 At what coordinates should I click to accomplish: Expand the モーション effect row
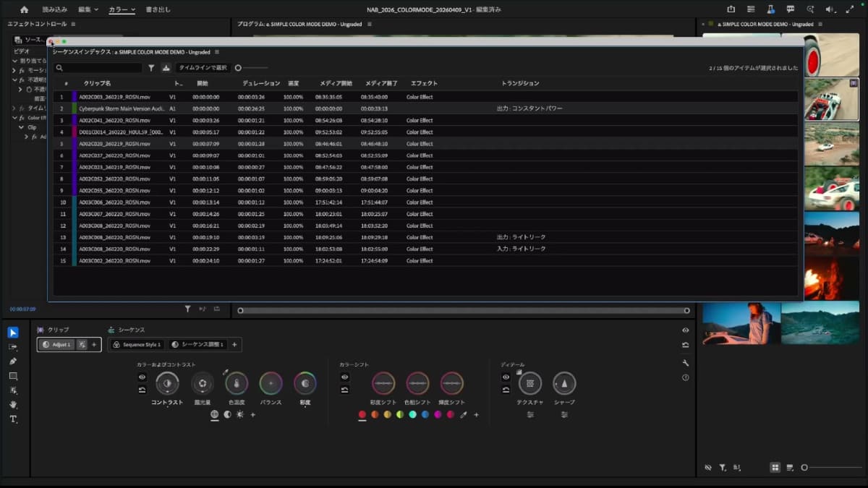[x=14, y=70]
